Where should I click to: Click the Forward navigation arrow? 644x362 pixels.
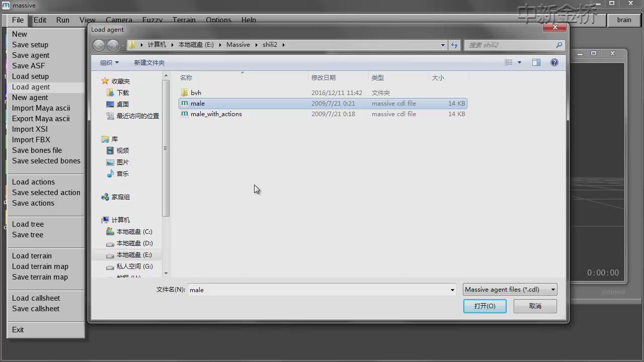click(x=113, y=45)
